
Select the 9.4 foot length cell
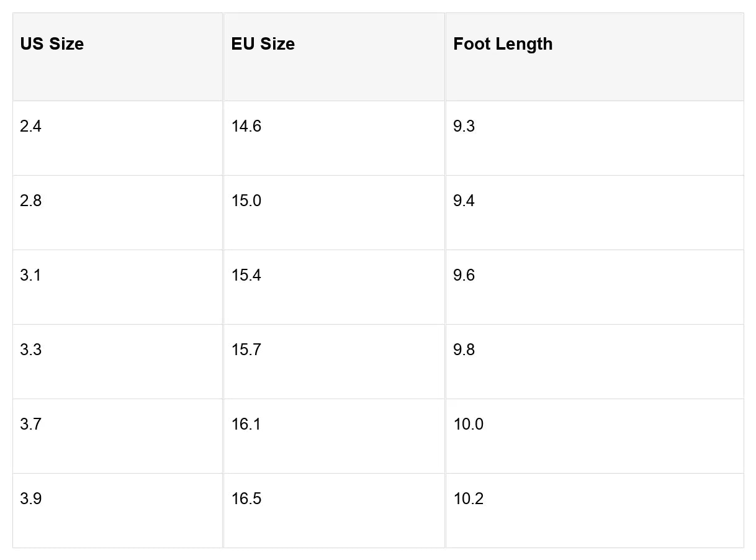(464, 201)
